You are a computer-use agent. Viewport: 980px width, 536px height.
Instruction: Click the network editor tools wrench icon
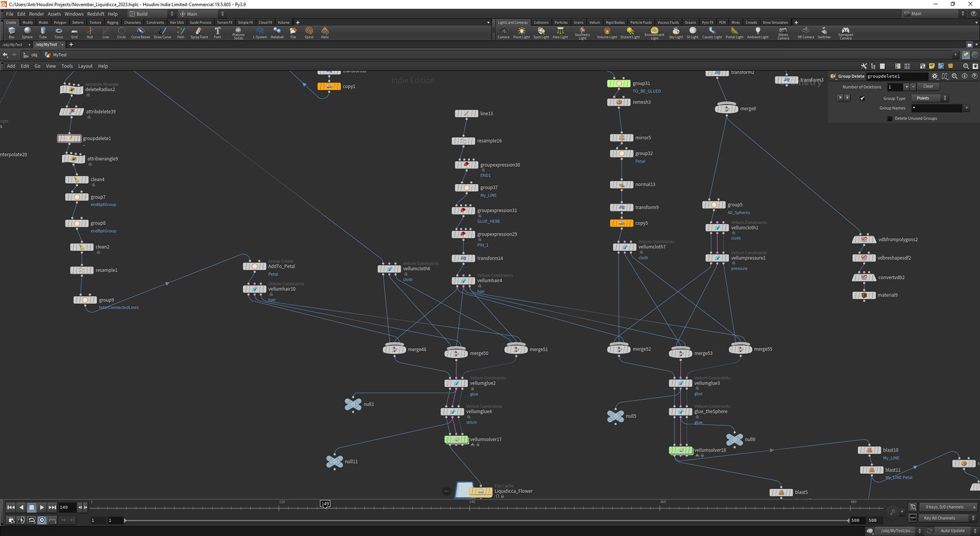tap(864, 66)
